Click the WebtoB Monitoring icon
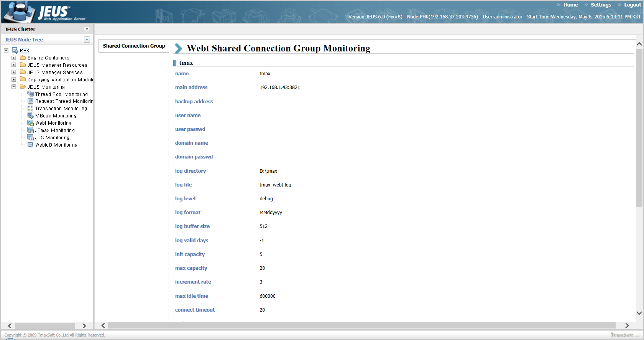 [x=30, y=145]
